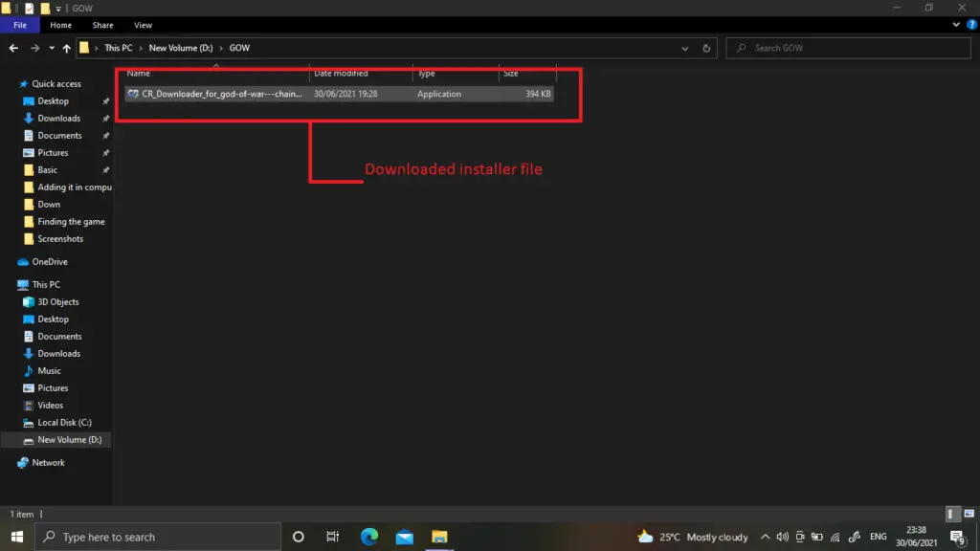Switch to the Home ribbon tab

tap(60, 25)
